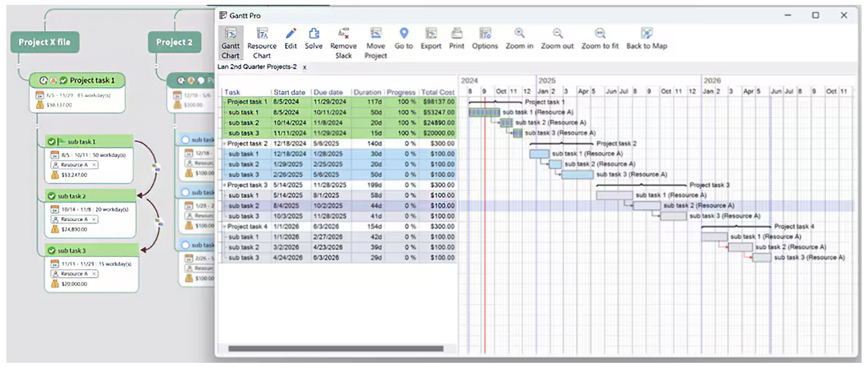
Task: Collapse Project task 2 row in the table
Action: click(224, 143)
